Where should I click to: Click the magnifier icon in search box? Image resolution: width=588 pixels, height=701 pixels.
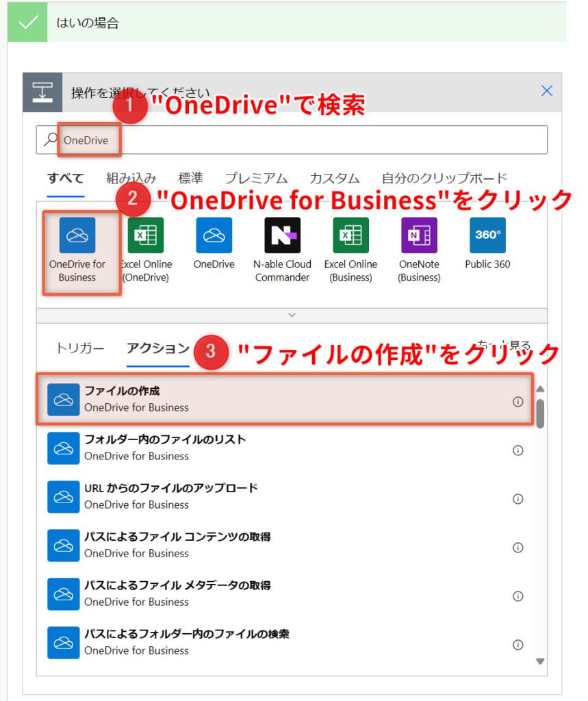(x=50, y=140)
